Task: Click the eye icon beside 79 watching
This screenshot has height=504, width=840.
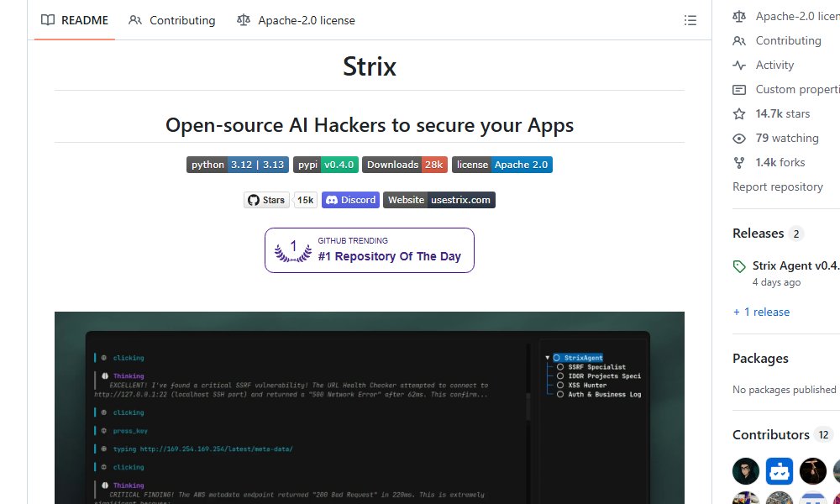Action: click(x=739, y=138)
